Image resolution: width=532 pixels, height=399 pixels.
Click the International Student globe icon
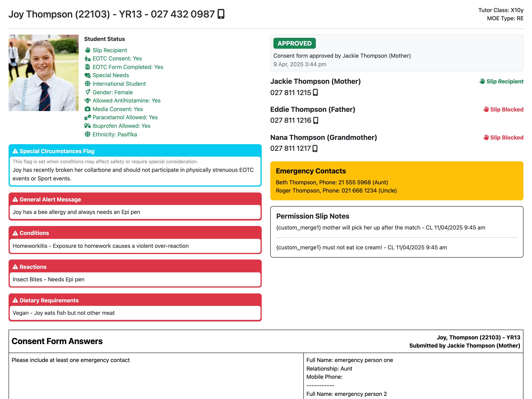tap(88, 84)
